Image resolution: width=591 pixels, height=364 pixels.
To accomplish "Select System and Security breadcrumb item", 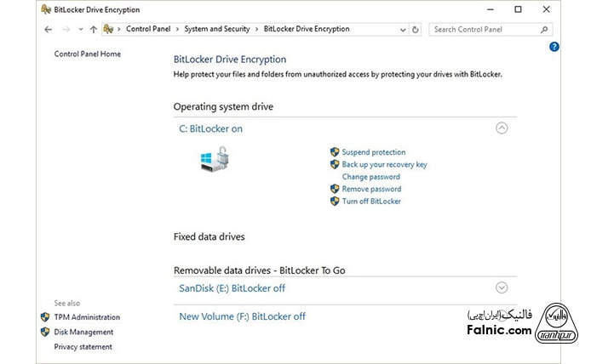I will click(x=217, y=29).
